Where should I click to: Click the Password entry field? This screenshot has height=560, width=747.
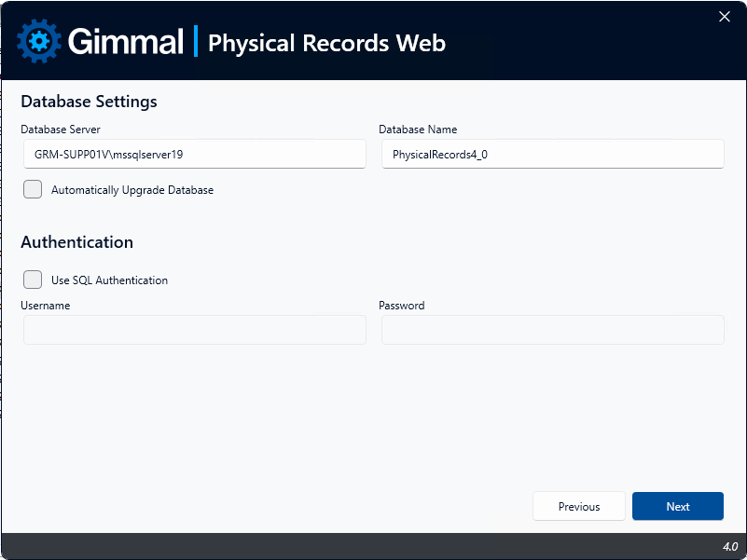pos(553,330)
